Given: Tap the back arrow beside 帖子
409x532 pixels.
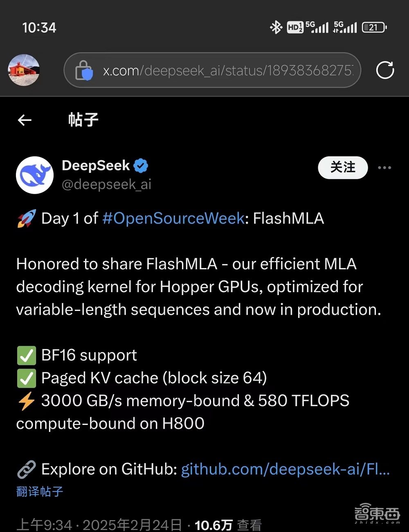Looking at the screenshot, I should coord(24,119).
